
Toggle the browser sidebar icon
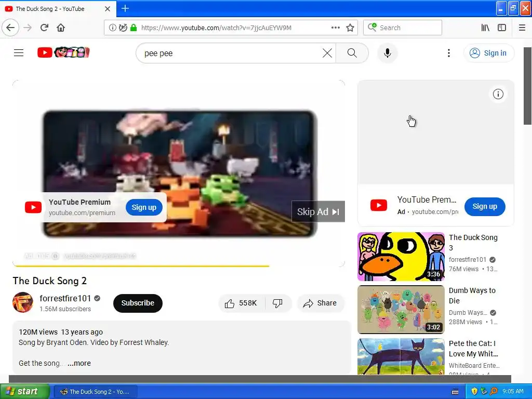click(x=502, y=28)
